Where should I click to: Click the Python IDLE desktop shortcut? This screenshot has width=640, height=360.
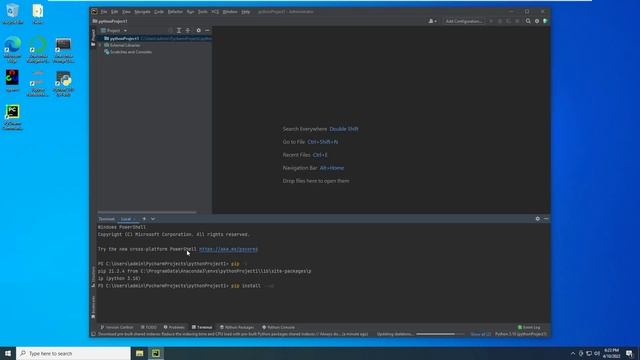pos(63,84)
